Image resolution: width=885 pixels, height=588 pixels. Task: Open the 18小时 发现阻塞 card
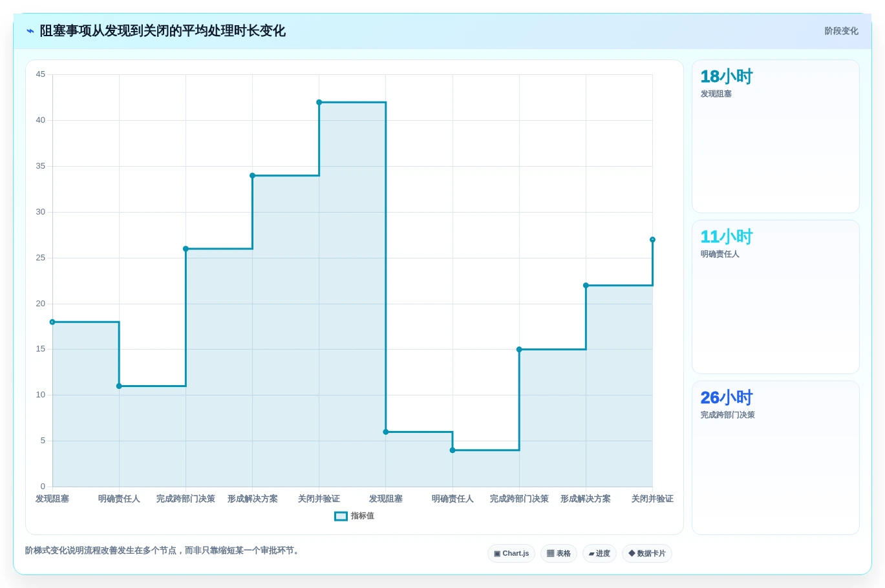pos(776,136)
